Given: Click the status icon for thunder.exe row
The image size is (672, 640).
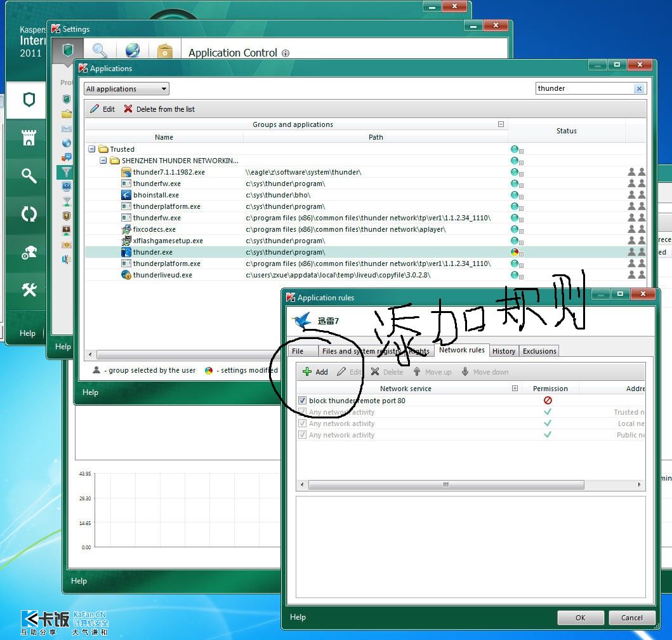Looking at the screenshot, I should [x=515, y=252].
